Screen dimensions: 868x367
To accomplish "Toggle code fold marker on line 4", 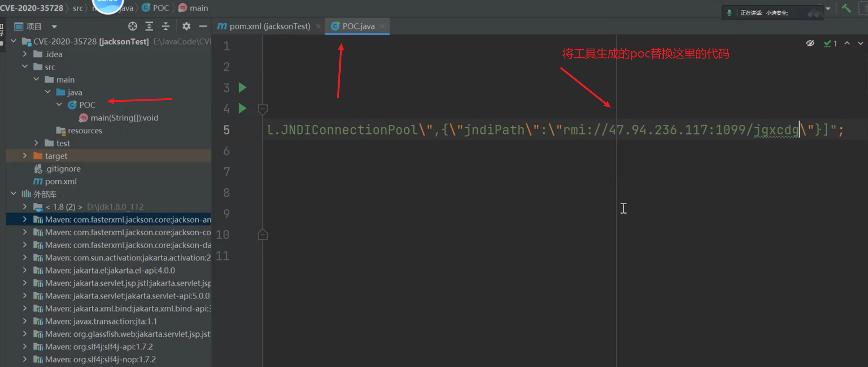I will coord(263,109).
